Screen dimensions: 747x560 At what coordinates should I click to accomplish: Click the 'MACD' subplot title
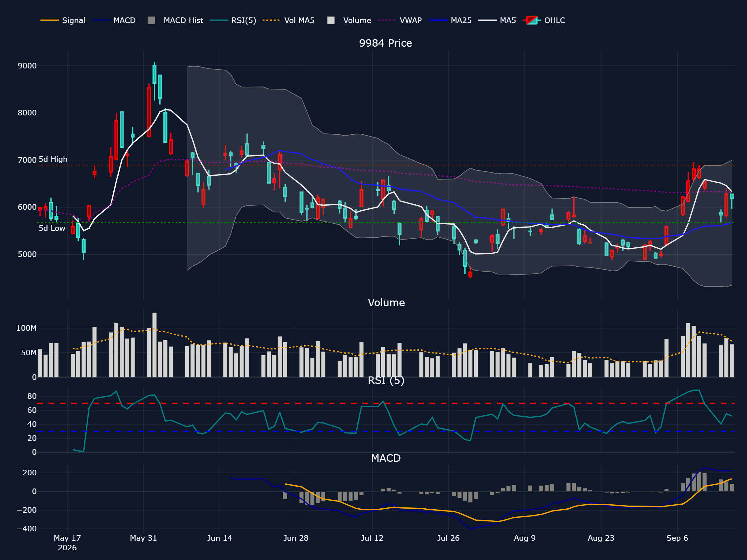click(386, 458)
